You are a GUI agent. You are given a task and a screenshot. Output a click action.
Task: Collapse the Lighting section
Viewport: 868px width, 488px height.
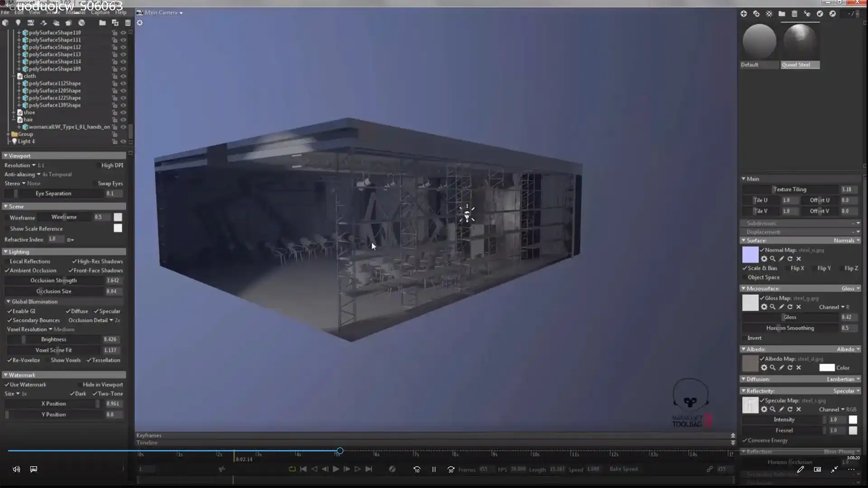[5, 252]
